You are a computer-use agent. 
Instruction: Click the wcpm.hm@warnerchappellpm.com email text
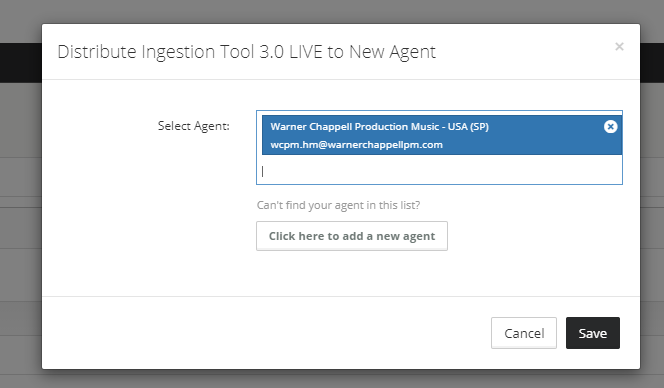(357, 145)
